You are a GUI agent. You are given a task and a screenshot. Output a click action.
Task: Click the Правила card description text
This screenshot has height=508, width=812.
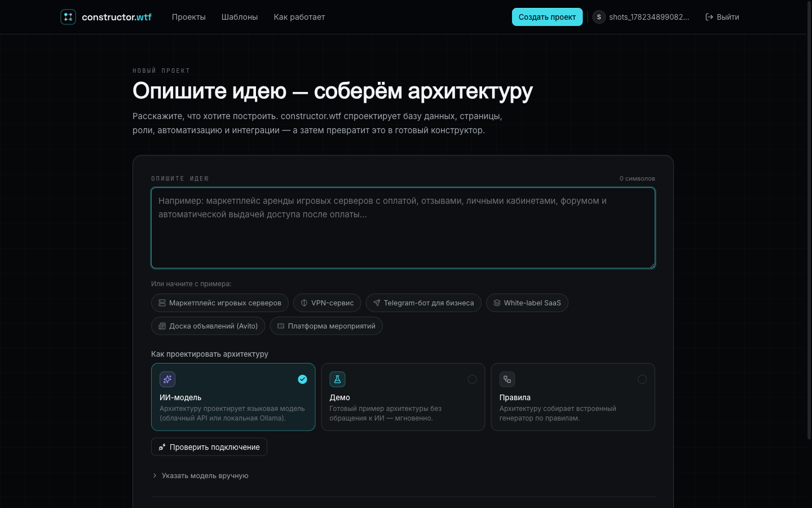coord(558,413)
